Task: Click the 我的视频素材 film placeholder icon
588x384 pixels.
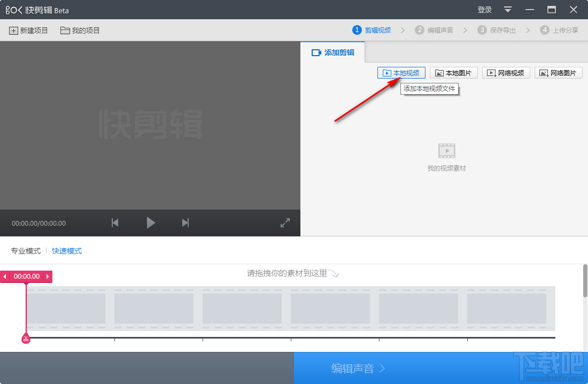Action: (x=447, y=151)
